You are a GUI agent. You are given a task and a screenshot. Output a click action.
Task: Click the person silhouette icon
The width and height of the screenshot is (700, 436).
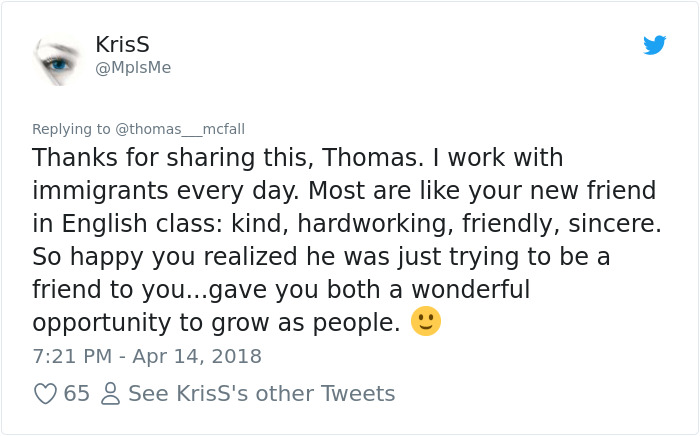click(110, 394)
